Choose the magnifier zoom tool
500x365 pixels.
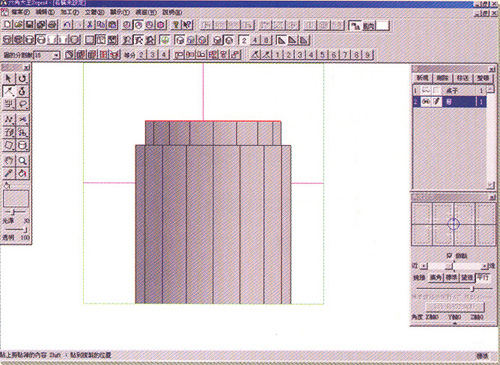(x=22, y=161)
